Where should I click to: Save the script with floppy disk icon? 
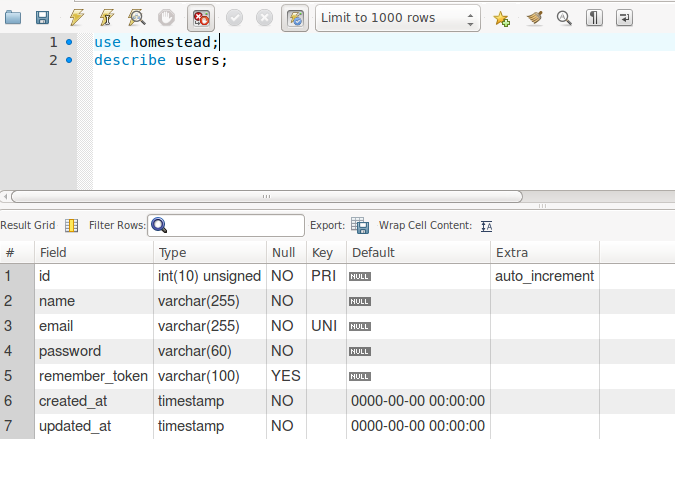click(42, 18)
